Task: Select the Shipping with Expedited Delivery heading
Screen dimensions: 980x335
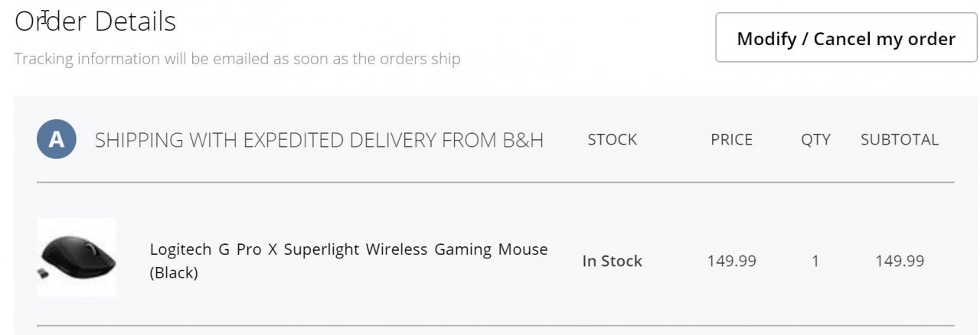Action: tap(318, 140)
